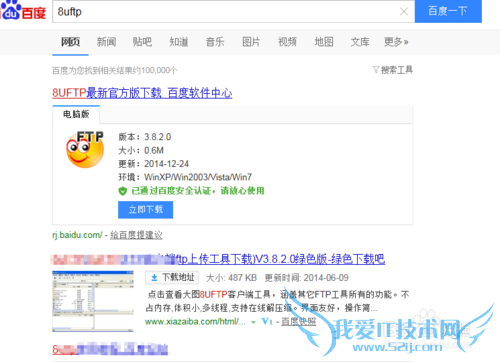500x362 pixels.
Task: Click the update date 2014-12-24
Action: (166, 164)
